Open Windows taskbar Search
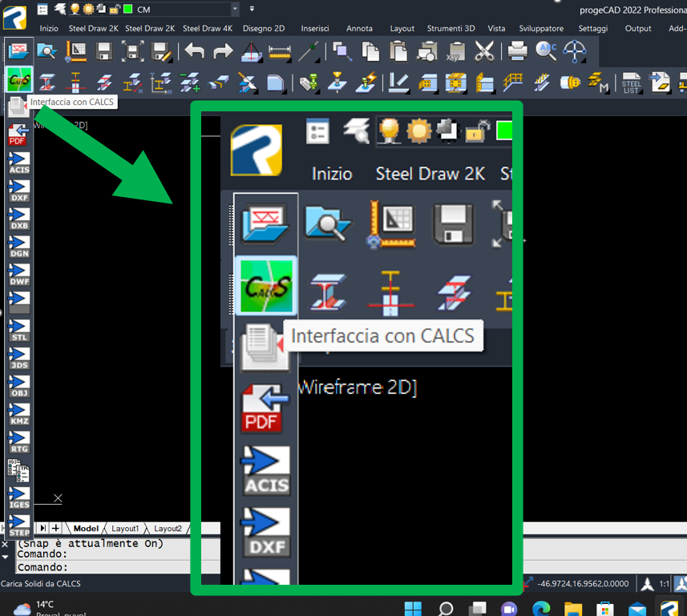Viewport: 687px width, 616px height. [446, 609]
